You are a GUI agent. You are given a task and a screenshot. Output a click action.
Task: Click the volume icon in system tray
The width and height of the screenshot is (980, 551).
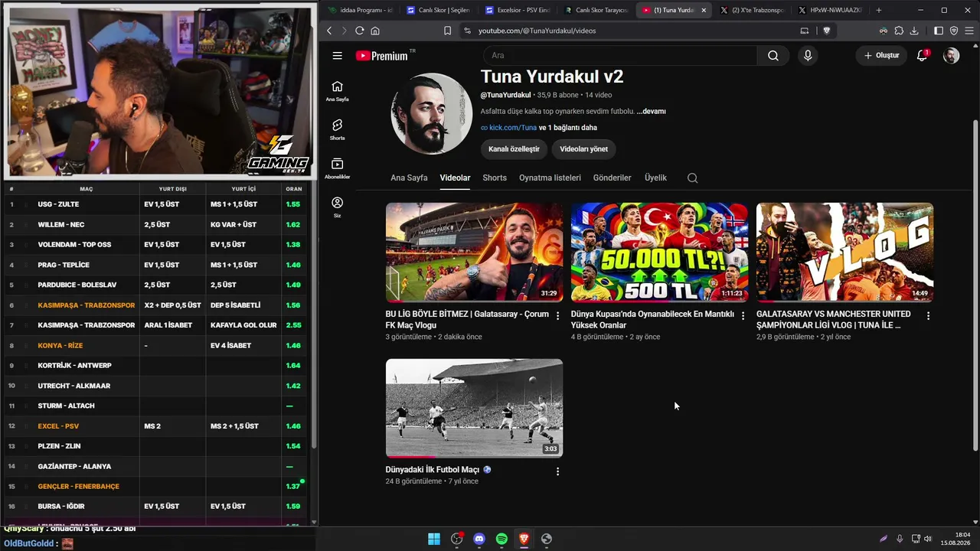coord(928,539)
